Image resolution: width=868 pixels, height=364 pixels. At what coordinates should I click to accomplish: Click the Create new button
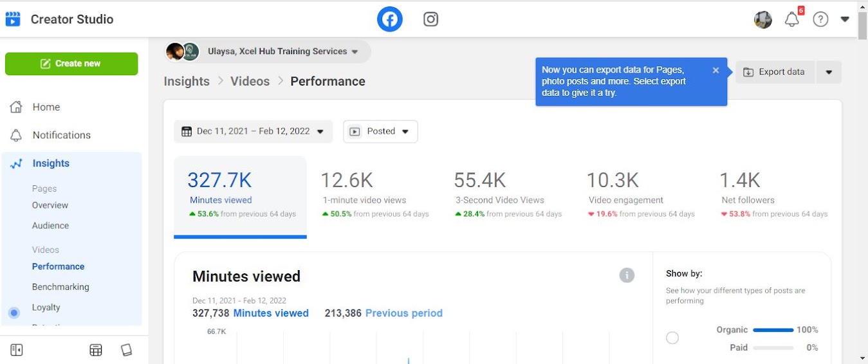point(71,64)
